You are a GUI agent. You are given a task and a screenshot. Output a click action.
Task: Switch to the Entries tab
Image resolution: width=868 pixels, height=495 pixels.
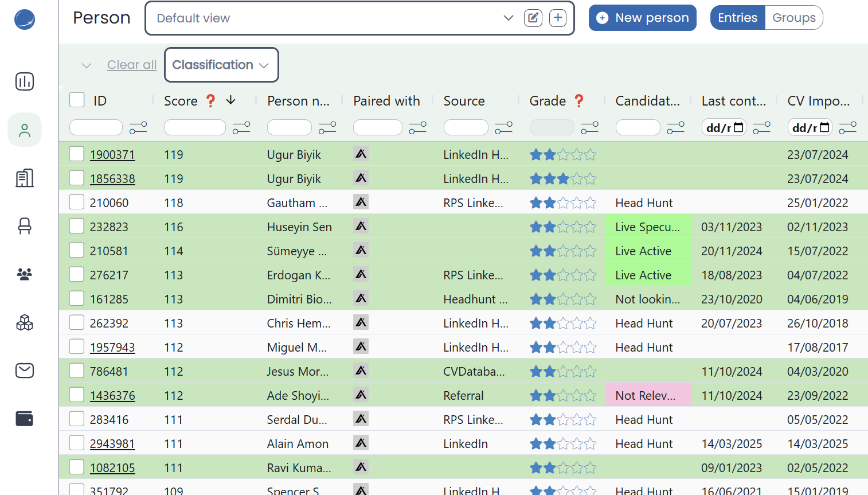pyautogui.click(x=737, y=18)
